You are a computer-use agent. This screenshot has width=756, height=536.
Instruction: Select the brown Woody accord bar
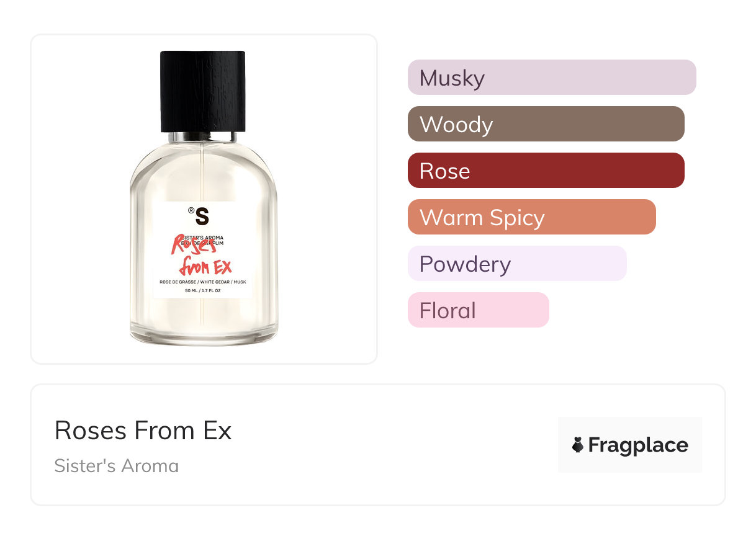[546, 124]
